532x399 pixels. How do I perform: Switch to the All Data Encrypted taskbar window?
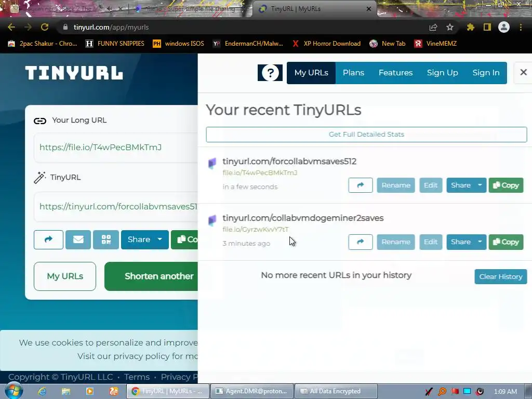click(336, 391)
